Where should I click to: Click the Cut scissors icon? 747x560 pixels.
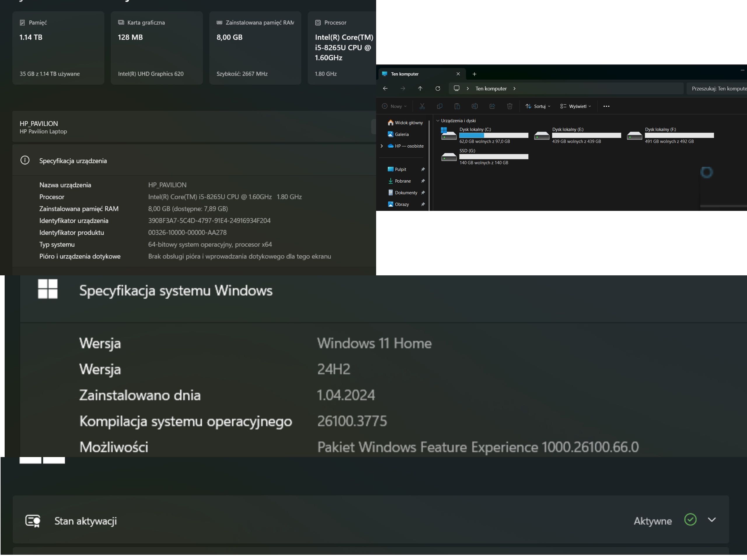[422, 106]
